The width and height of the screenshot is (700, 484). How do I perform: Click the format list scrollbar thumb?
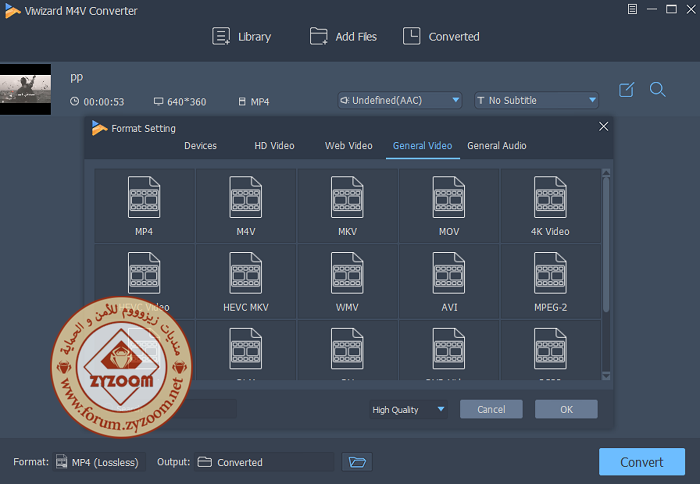tap(606, 244)
